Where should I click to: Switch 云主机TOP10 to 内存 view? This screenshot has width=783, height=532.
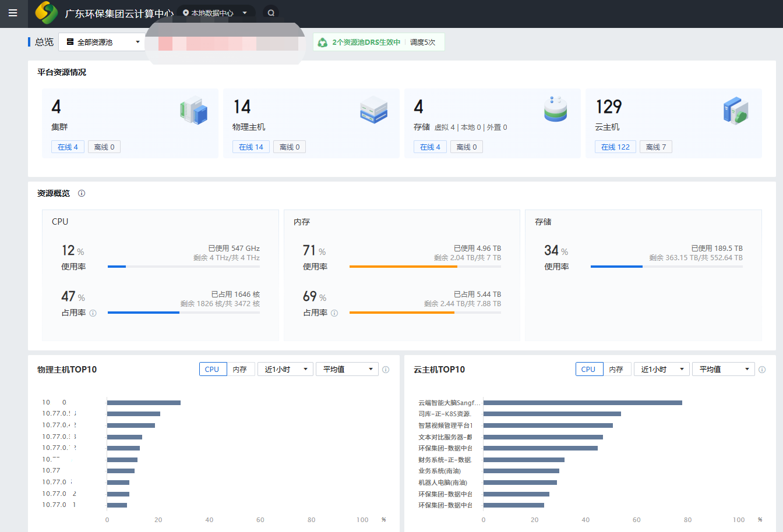[616, 369]
